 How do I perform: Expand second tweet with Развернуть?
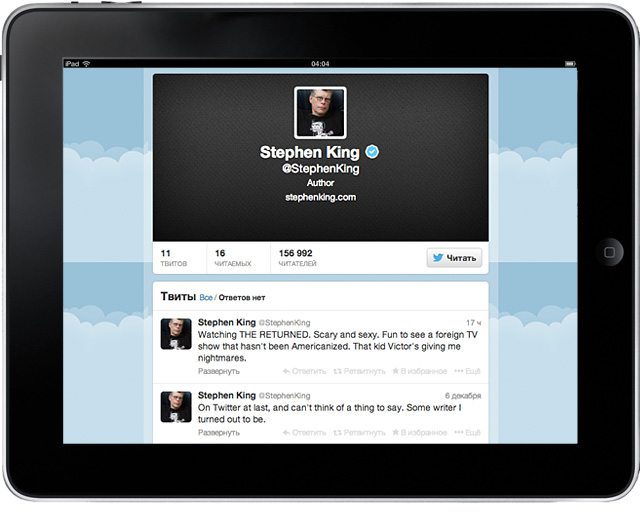[219, 432]
